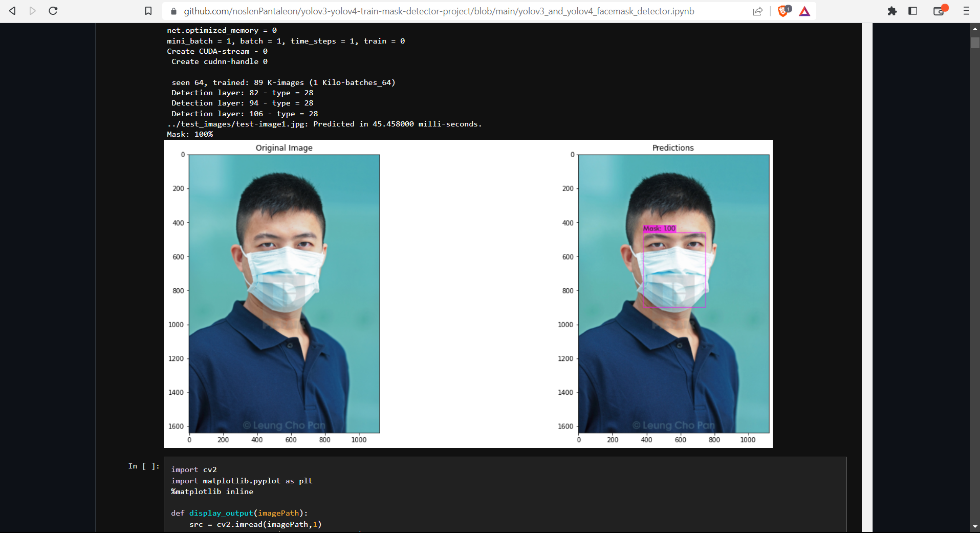The width and height of the screenshot is (980, 533).
Task: Click the 'In [ ]:' cell prompt
Action: (x=144, y=466)
